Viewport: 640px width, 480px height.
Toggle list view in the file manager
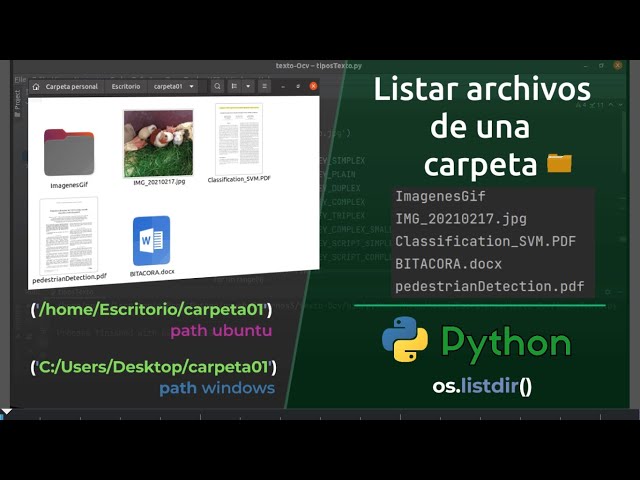(x=234, y=87)
